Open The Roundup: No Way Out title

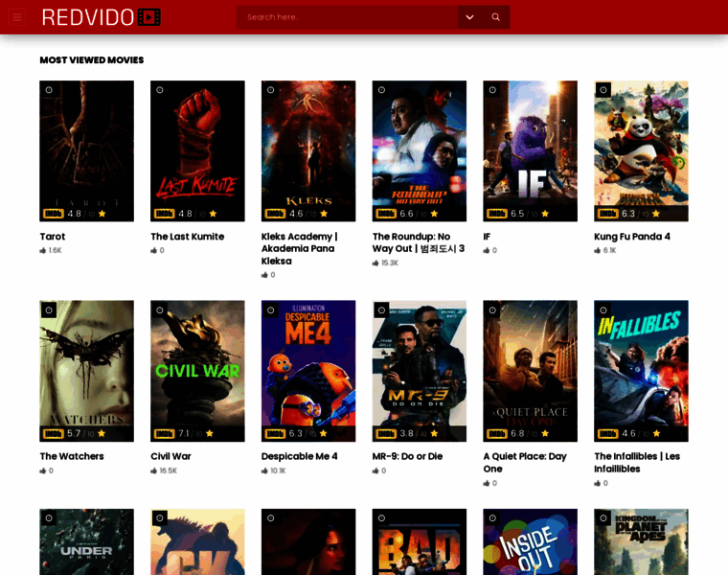pos(419,242)
